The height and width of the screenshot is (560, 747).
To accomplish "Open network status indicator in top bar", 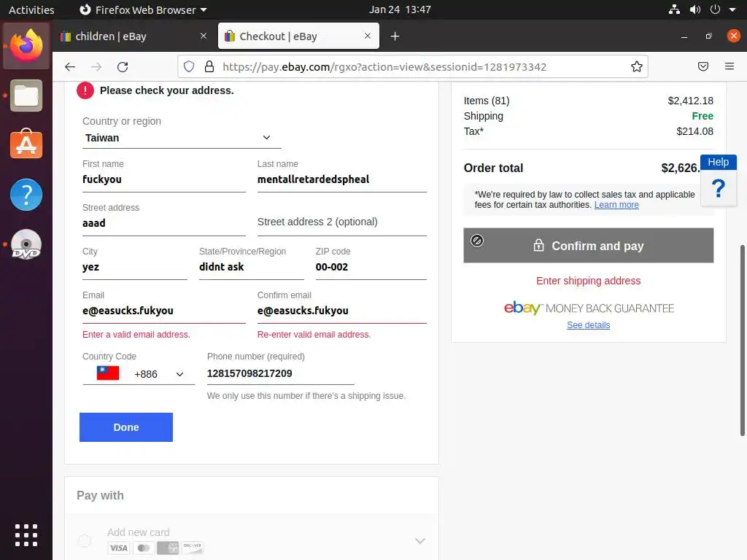I will 674,9.
